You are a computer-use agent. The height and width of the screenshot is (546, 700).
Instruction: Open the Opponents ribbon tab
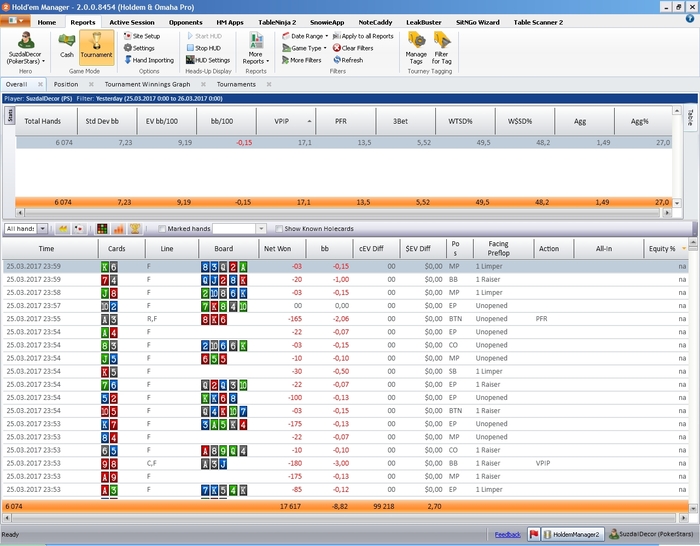pos(186,22)
